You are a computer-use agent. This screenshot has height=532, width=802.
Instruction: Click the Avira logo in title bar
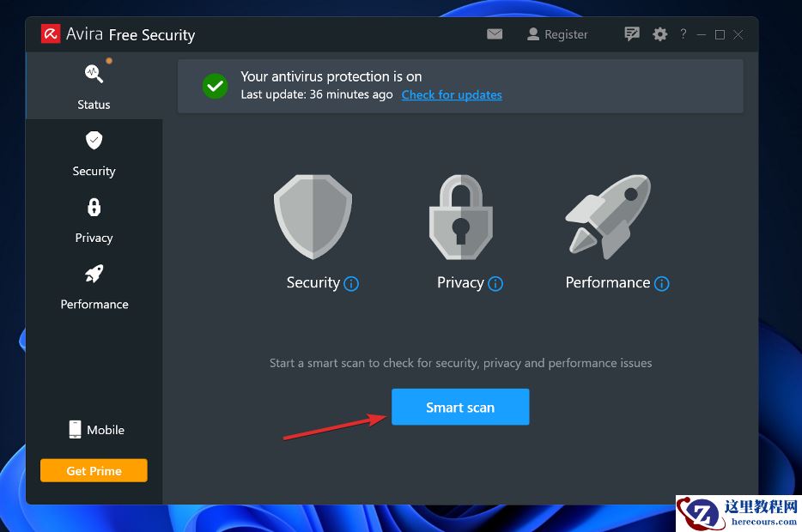coord(51,34)
